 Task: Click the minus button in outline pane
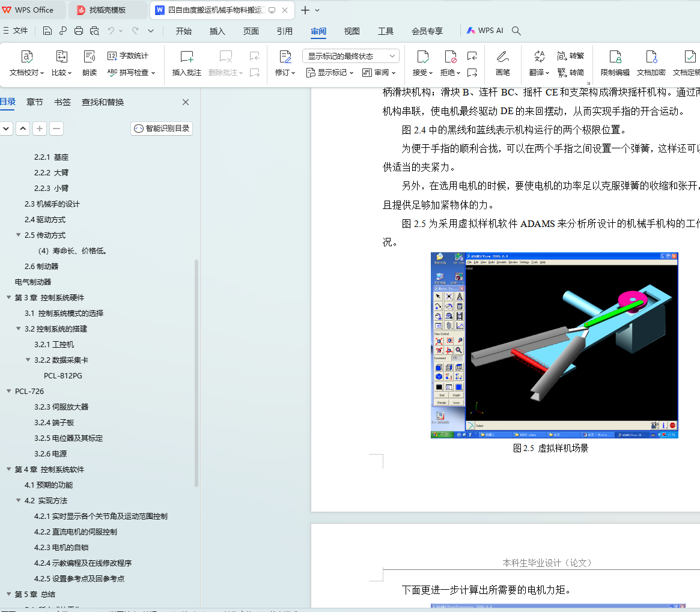(x=56, y=129)
